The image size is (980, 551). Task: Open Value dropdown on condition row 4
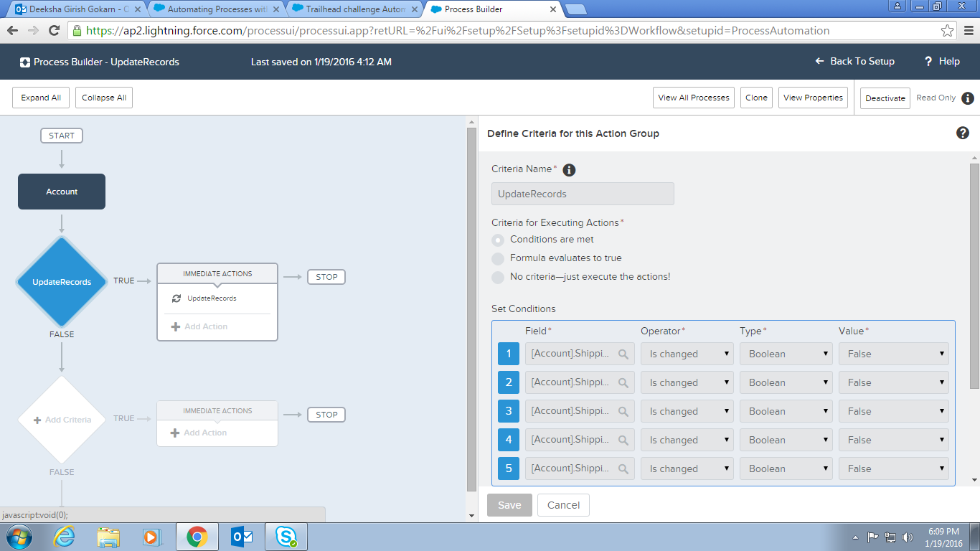point(894,440)
